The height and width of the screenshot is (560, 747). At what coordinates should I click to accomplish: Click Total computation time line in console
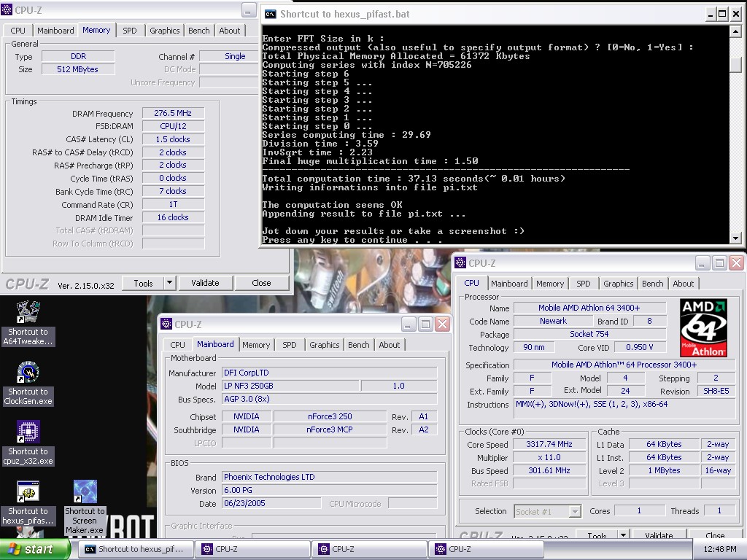[414, 179]
